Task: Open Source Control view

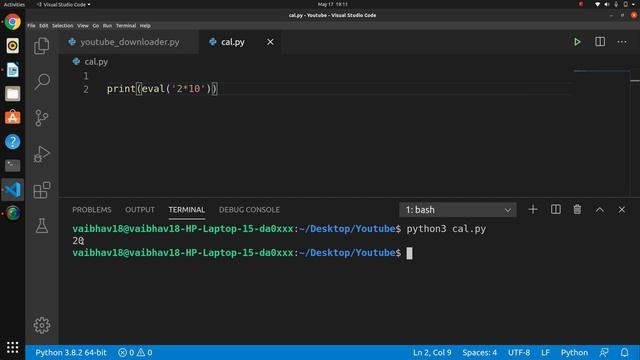Action: point(42,118)
